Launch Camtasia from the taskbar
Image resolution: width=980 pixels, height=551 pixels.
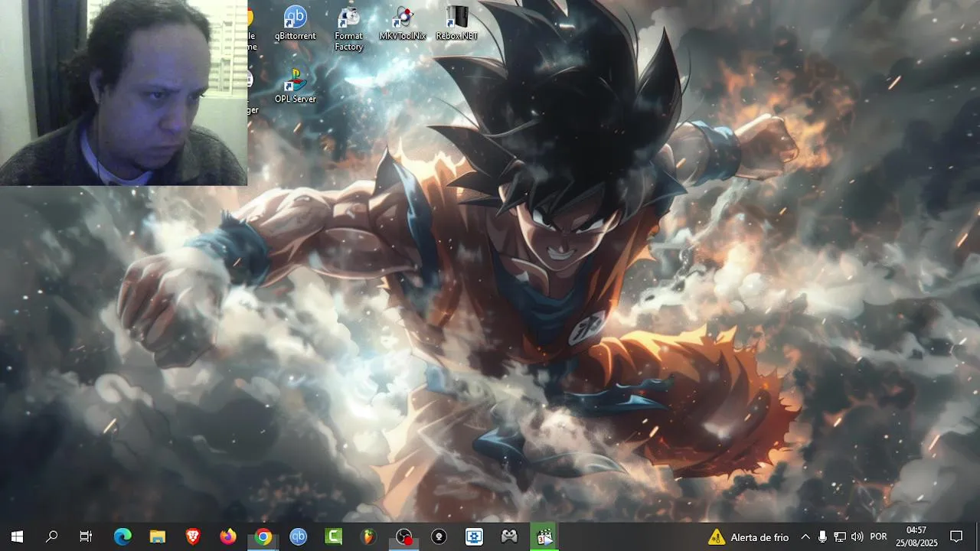click(334, 537)
